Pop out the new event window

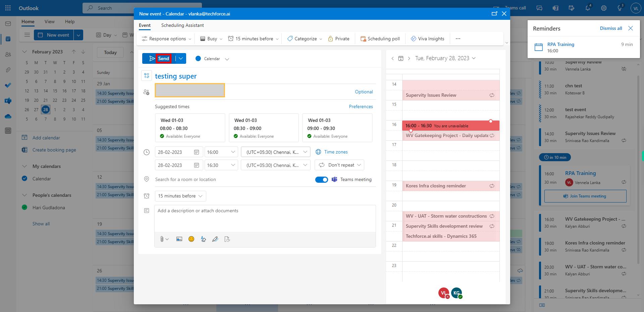click(494, 14)
